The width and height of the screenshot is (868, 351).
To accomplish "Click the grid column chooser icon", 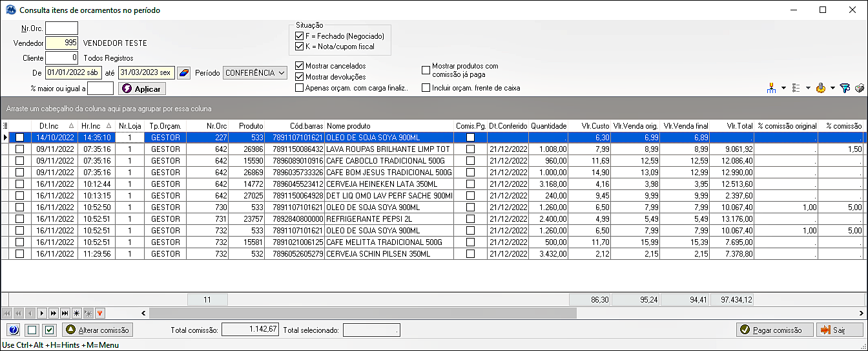I will tap(6, 125).
